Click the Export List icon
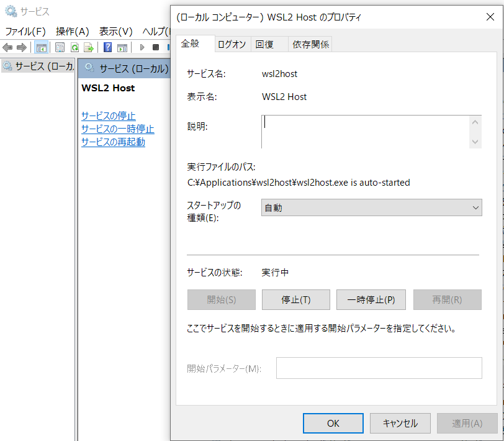Image resolution: width=504 pixels, height=441 pixels. (89, 48)
